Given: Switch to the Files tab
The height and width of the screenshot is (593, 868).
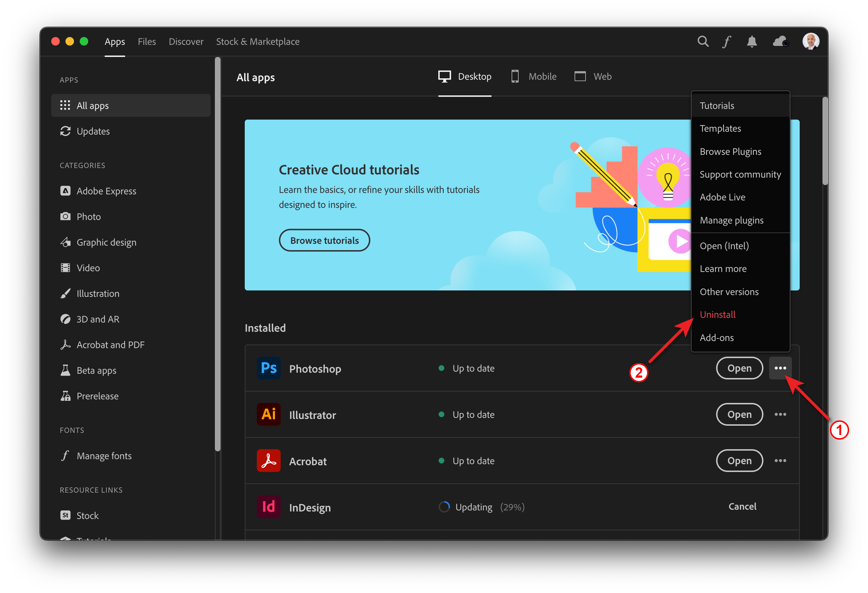Looking at the screenshot, I should click(147, 42).
